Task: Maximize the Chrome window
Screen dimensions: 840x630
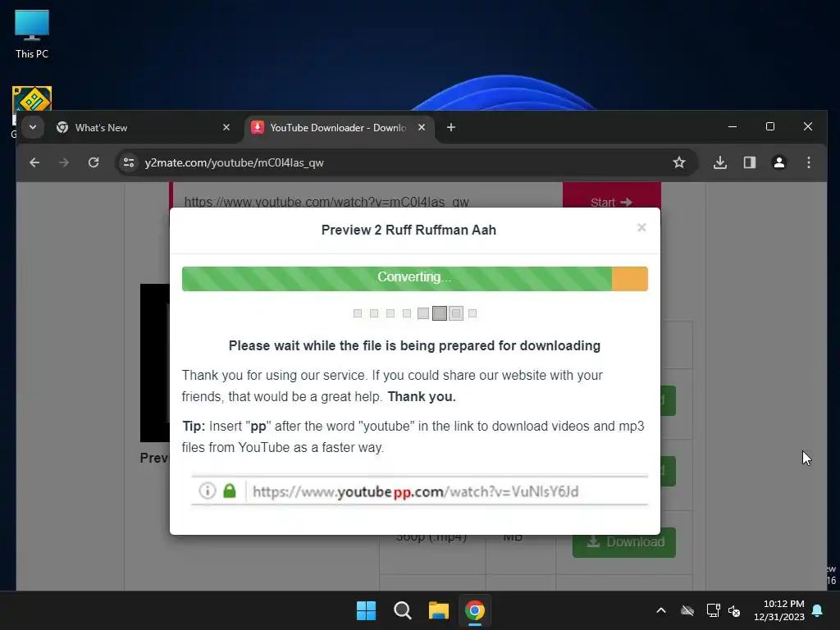Action: (769, 127)
